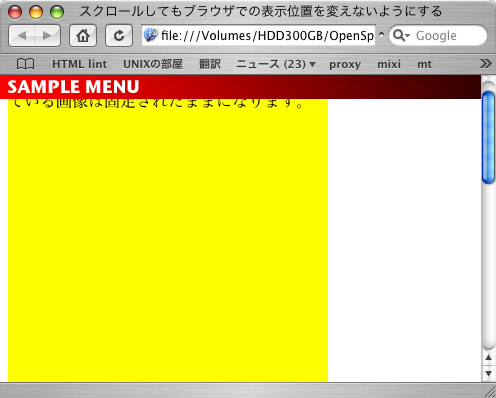Click the Google search field
This screenshot has width=496, height=398.
pos(438,35)
